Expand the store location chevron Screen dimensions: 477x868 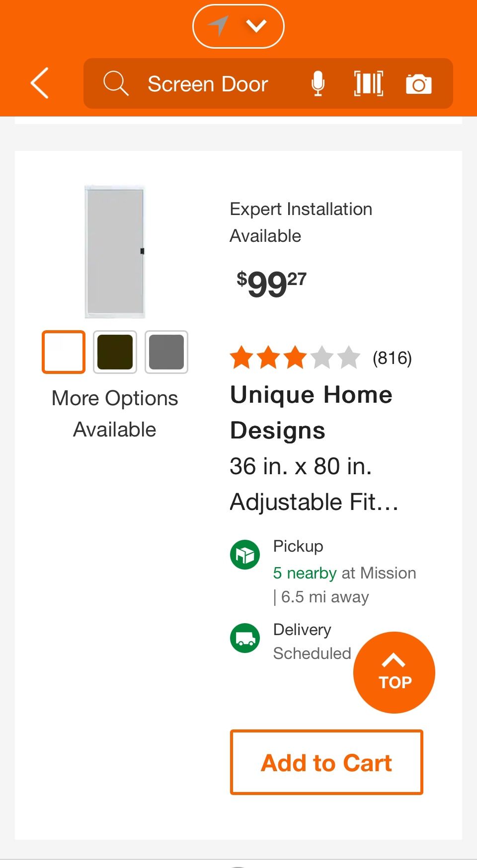click(256, 26)
